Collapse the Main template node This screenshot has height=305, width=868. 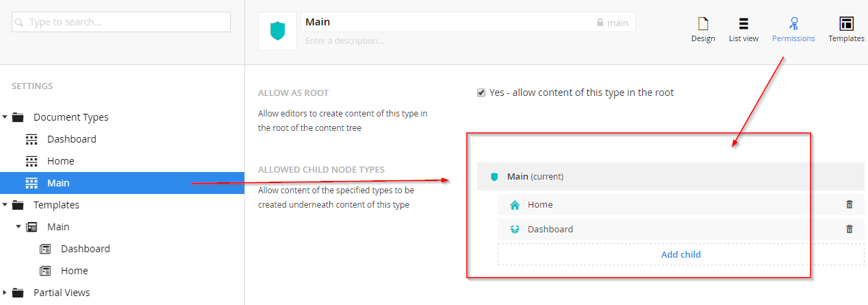18,227
